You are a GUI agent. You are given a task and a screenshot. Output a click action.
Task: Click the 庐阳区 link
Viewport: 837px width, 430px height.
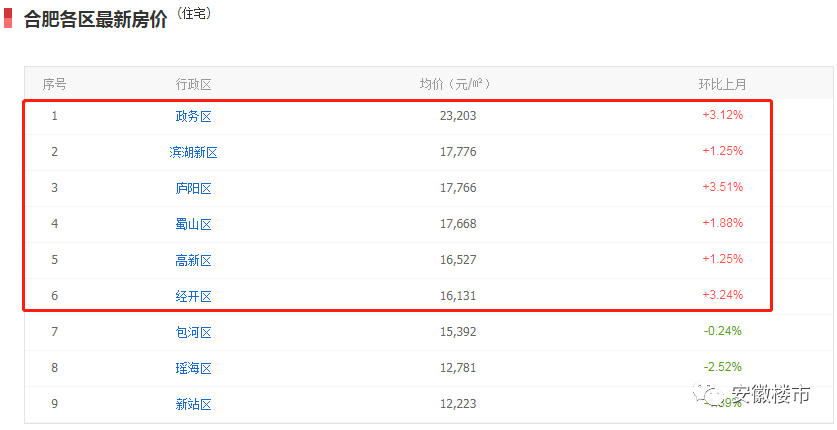pos(193,188)
